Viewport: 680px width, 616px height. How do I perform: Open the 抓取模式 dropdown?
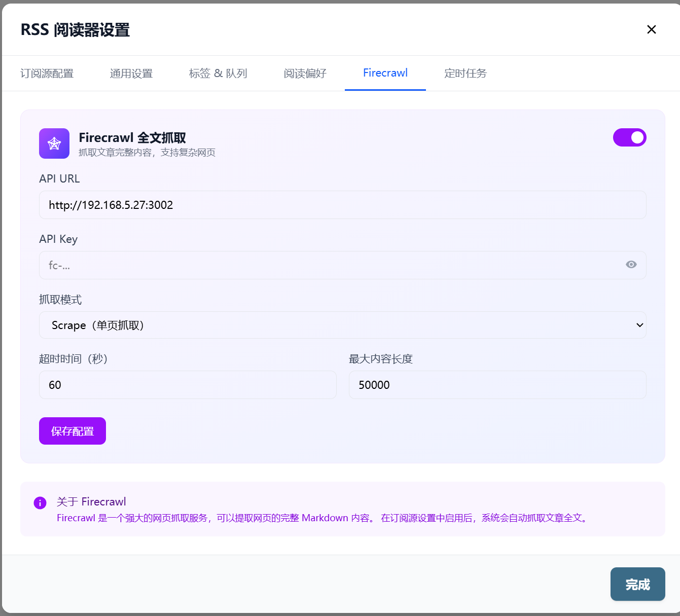pos(343,325)
